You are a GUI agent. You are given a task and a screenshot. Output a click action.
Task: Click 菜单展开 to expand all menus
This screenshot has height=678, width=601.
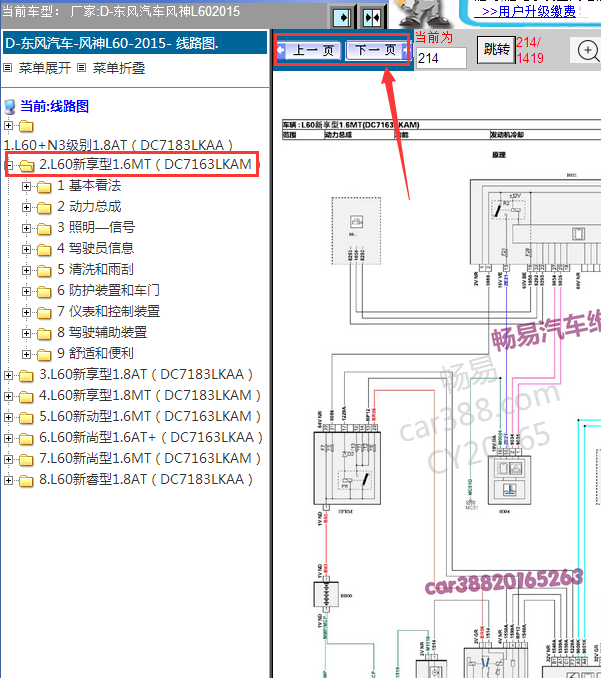coord(45,68)
